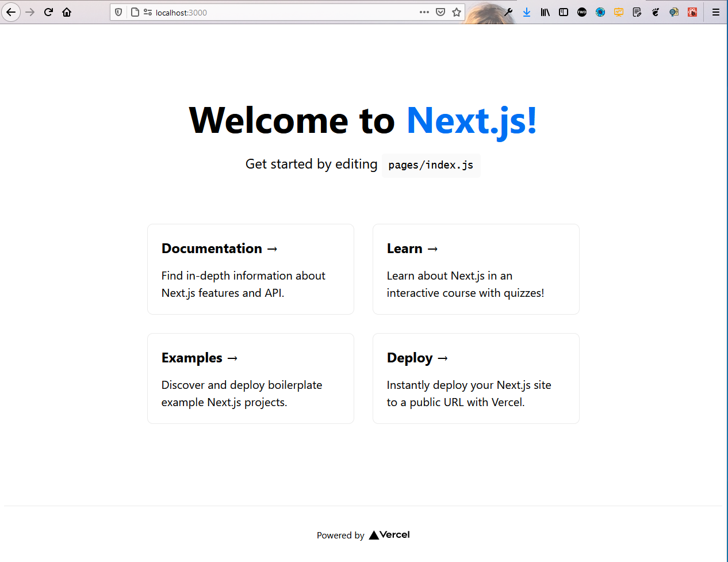Screen dimensions: 728x562
Task: Reload the current page
Action: click(x=49, y=12)
